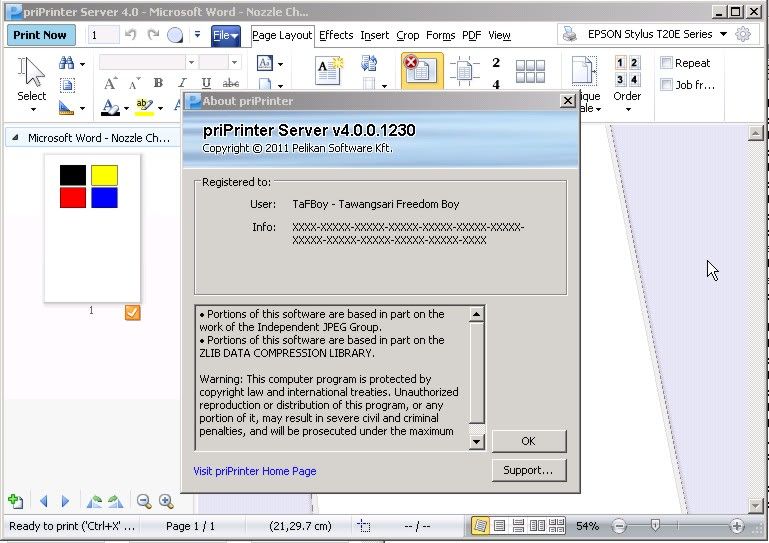This screenshot has height=543, width=769.
Task: Click the font color A icon
Action: pos(110,107)
